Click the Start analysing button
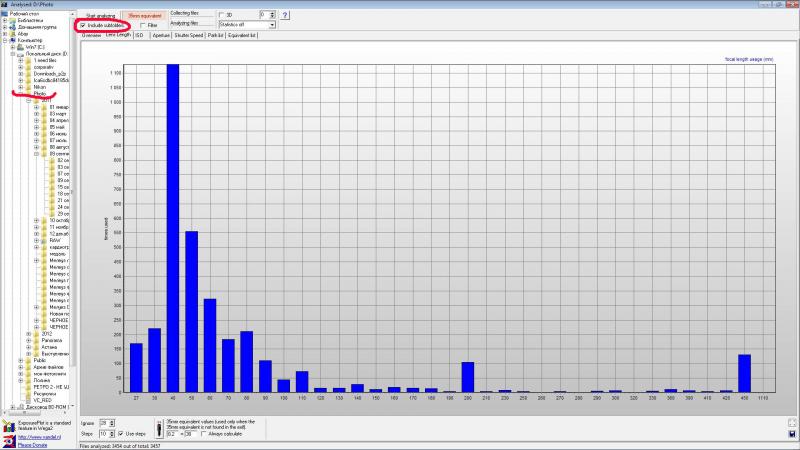The image size is (800, 450). pyautogui.click(x=100, y=16)
